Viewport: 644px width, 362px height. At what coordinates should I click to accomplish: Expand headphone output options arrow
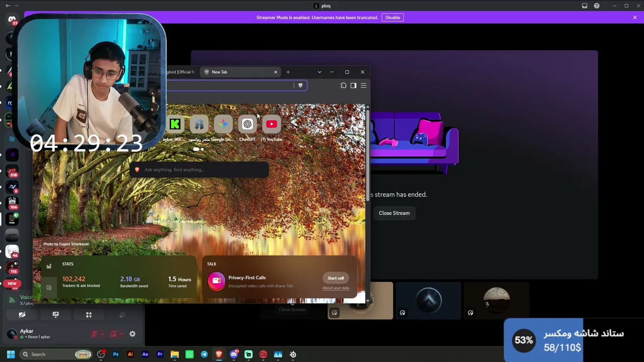[121, 334]
